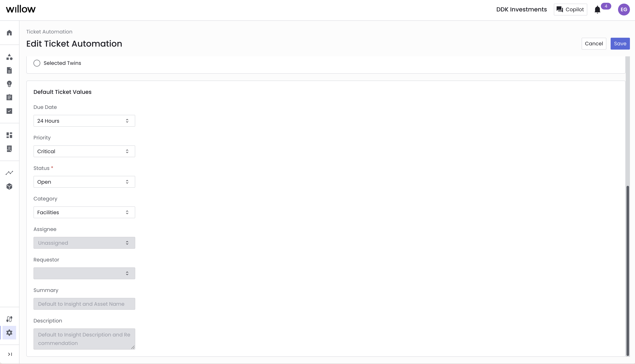Open the clipboard tickets sidebar icon
Viewport: 635px width, 364px height.
(9, 97)
